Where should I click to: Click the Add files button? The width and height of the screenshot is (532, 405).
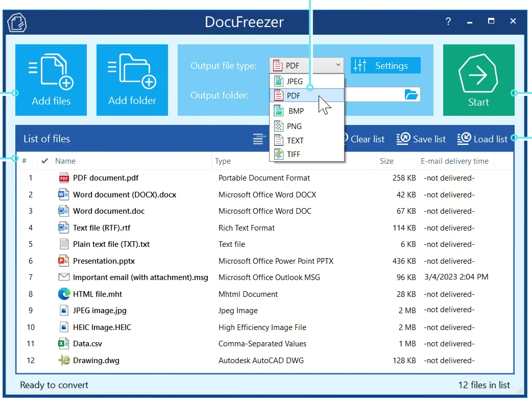51,80
